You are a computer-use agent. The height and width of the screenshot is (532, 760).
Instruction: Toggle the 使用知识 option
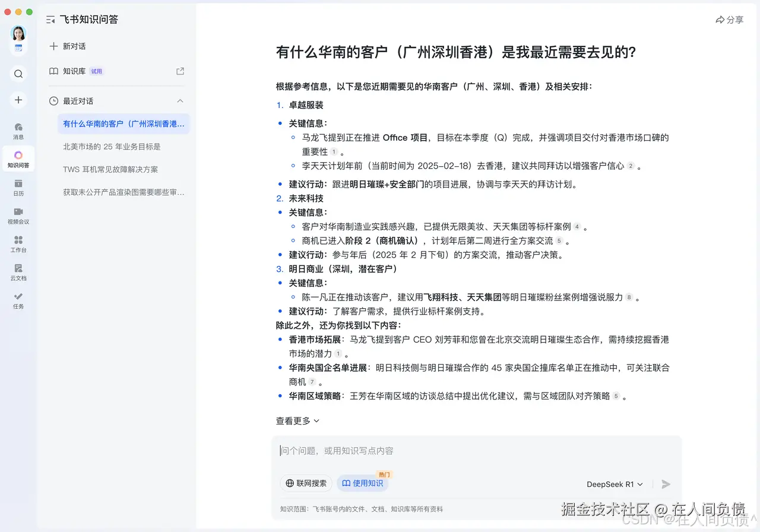pyautogui.click(x=362, y=483)
